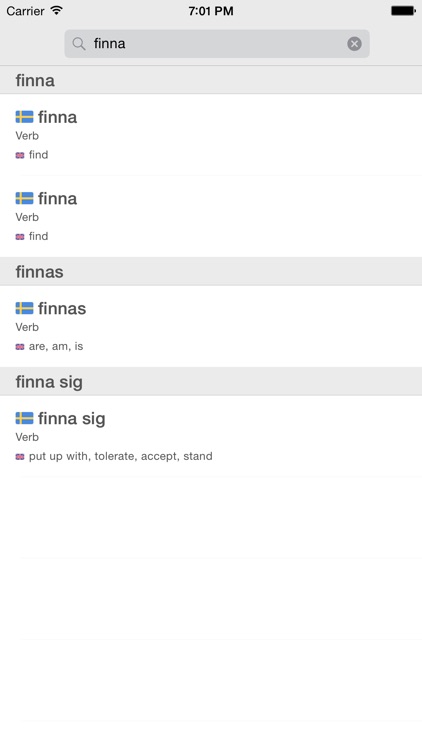The image size is (422, 750).
Task: Click UK flag beside second find translation
Action: click(20, 237)
